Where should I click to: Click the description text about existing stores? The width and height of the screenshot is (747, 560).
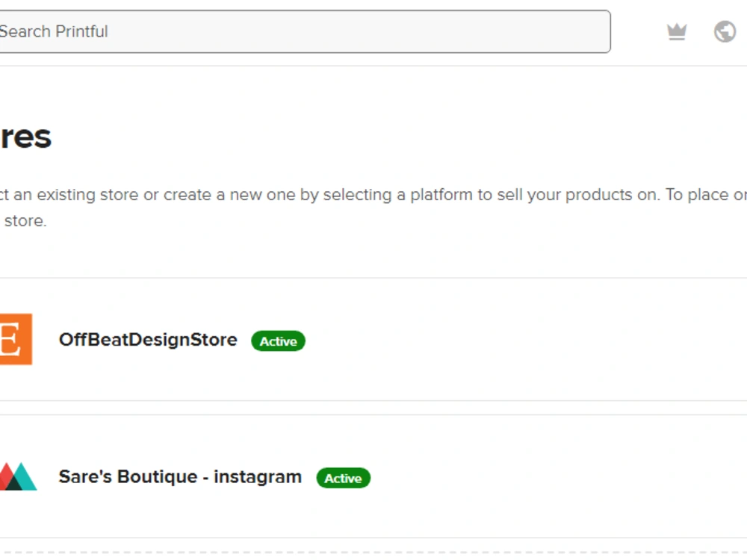(x=373, y=208)
